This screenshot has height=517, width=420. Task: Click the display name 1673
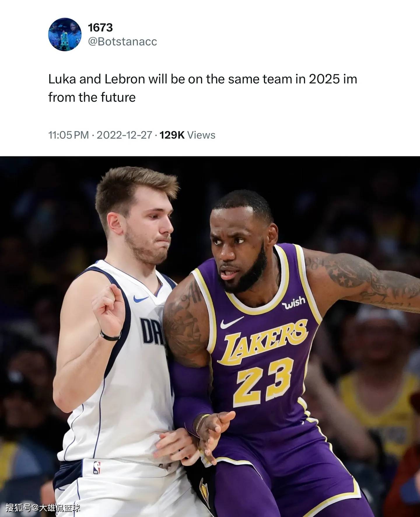pyautogui.click(x=100, y=28)
